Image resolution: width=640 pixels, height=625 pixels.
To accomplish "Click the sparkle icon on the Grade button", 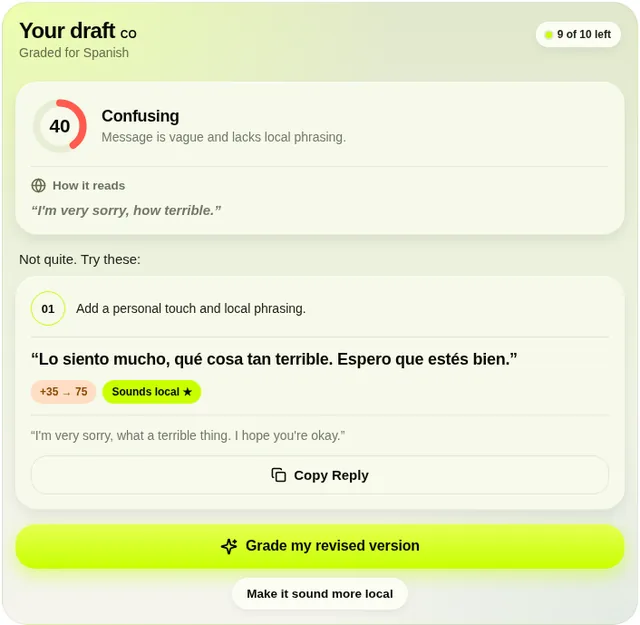I will (x=229, y=546).
